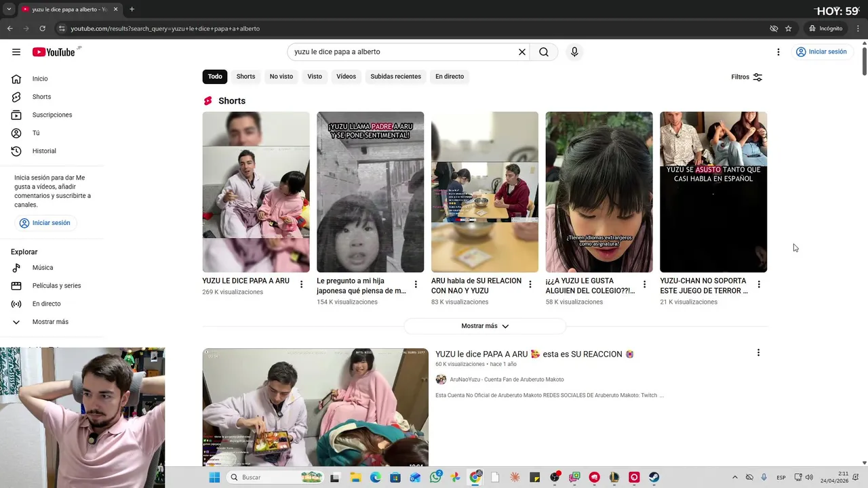Open the YUZU LE DICE PAPA A ARU short thumbnail
The height and width of the screenshot is (488, 868).
tap(256, 192)
